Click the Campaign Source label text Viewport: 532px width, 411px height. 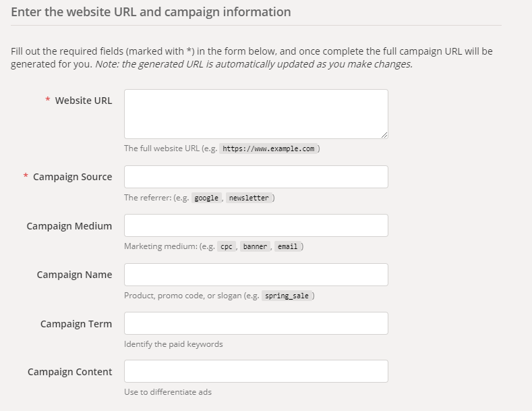click(72, 177)
